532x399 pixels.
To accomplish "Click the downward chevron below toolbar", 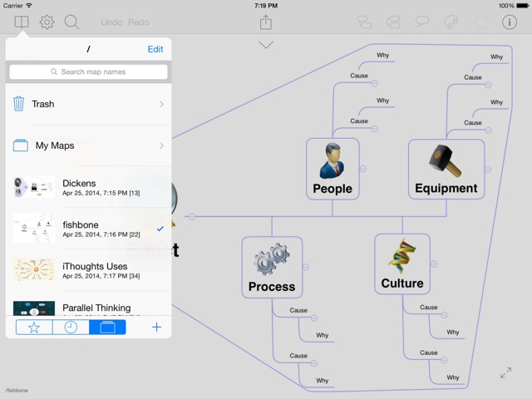I will click(266, 45).
